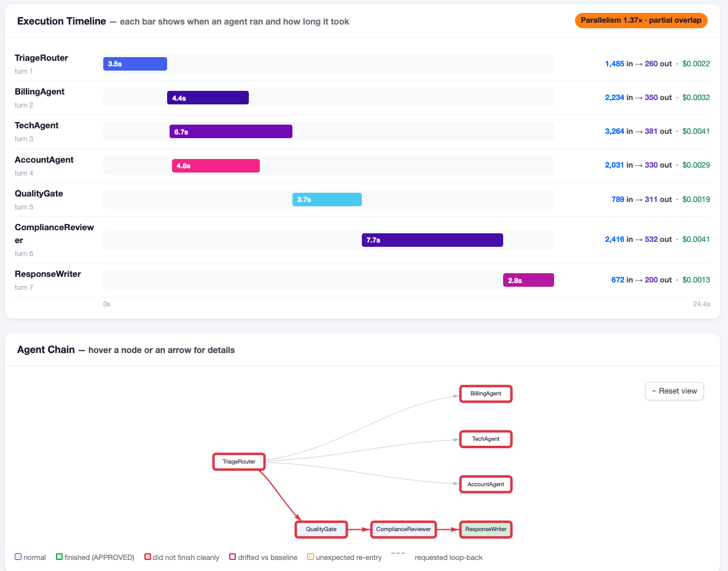Click the BillingAgent row label

click(x=39, y=92)
